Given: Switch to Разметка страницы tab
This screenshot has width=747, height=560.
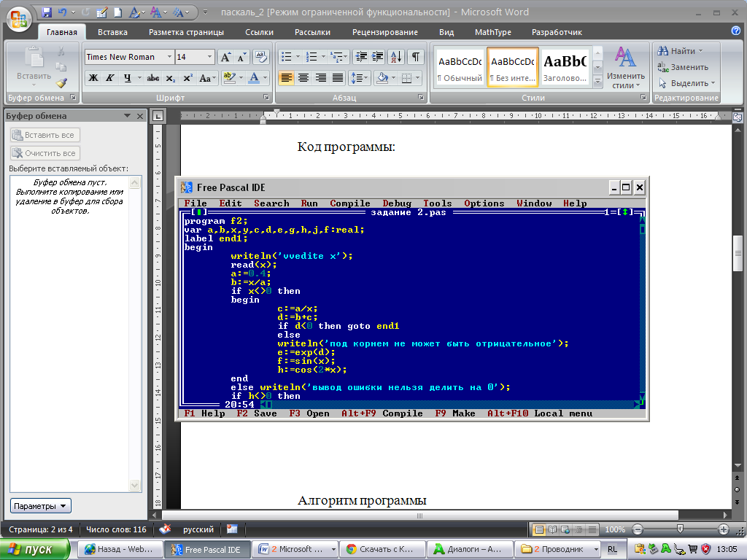Looking at the screenshot, I should pyautogui.click(x=186, y=32).
